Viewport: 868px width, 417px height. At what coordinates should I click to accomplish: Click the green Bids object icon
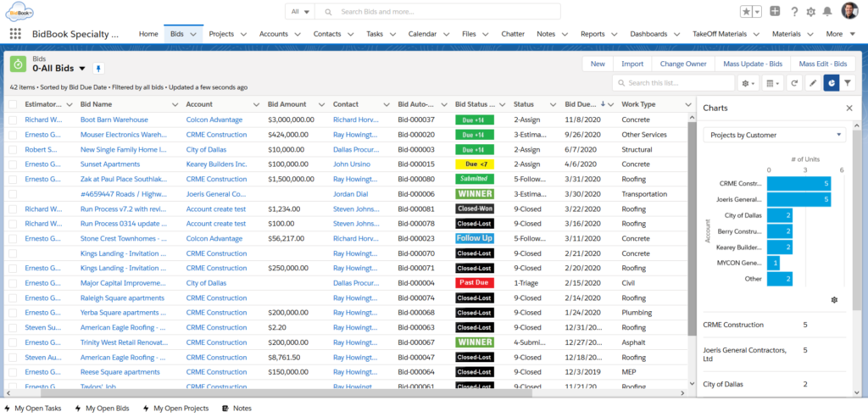(x=19, y=64)
